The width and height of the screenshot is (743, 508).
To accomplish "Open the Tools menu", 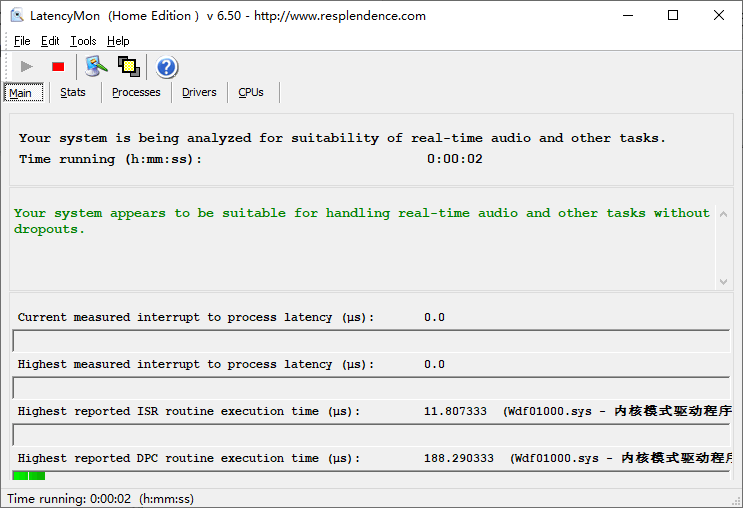I will [x=83, y=41].
